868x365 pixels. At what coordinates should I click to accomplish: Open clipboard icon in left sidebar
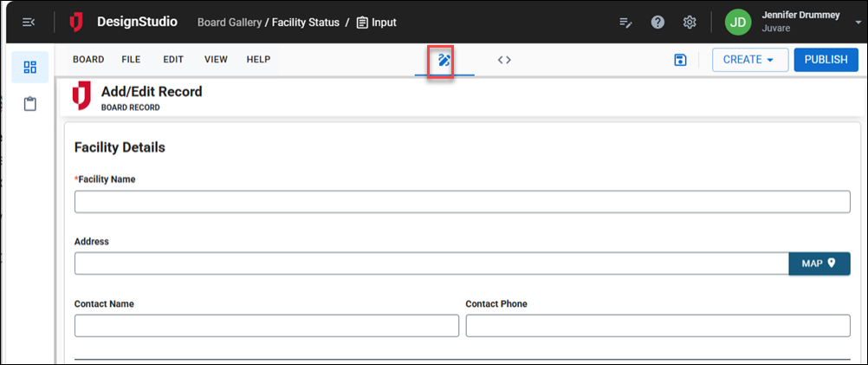pyautogui.click(x=30, y=104)
